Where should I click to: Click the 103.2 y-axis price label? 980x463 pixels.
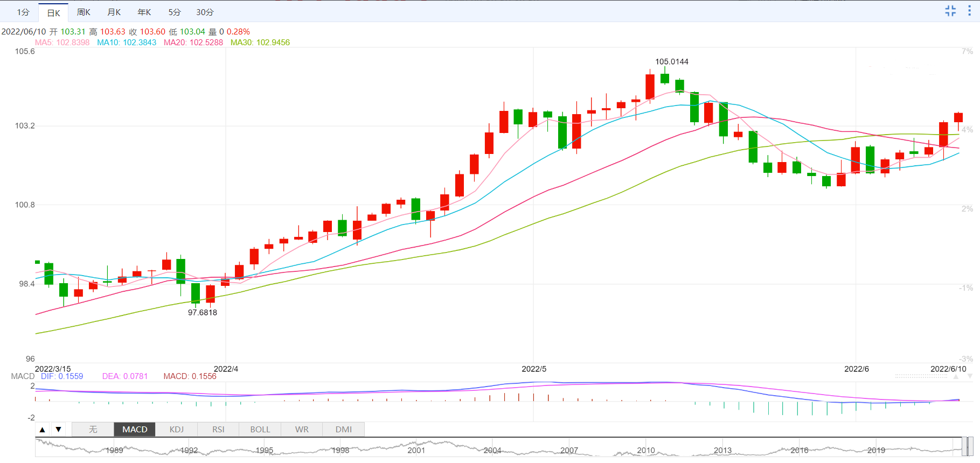coord(25,126)
